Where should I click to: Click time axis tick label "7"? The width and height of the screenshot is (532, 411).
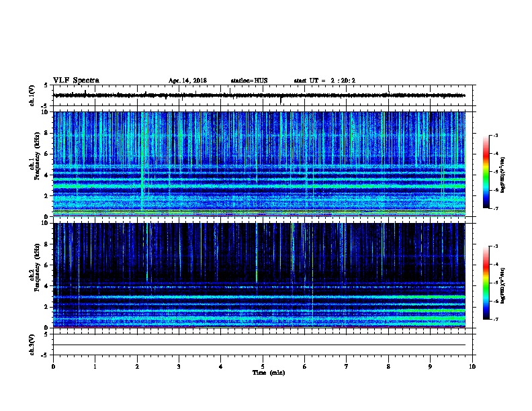point(347,367)
